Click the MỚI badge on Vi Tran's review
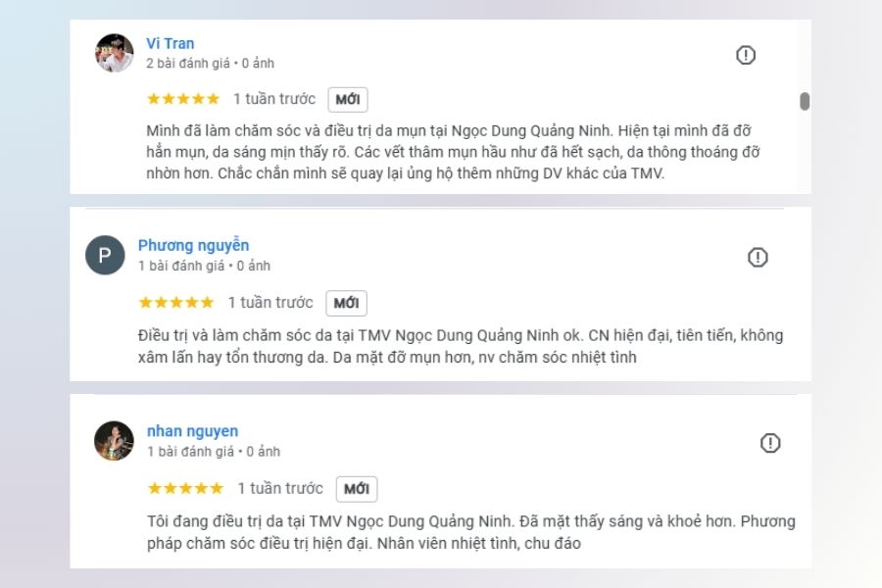Screen dimensions: 882x588 point(348,99)
